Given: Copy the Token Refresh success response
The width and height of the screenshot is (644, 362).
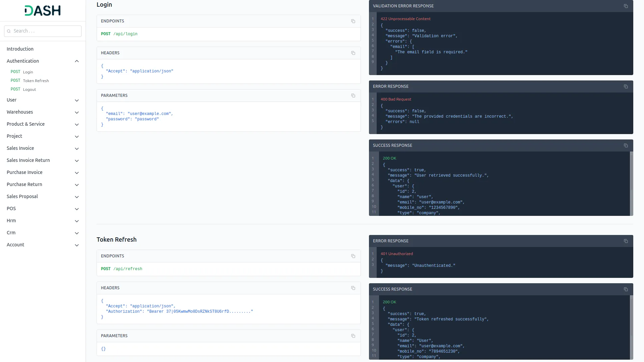Looking at the screenshot, I should click(x=626, y=289).
